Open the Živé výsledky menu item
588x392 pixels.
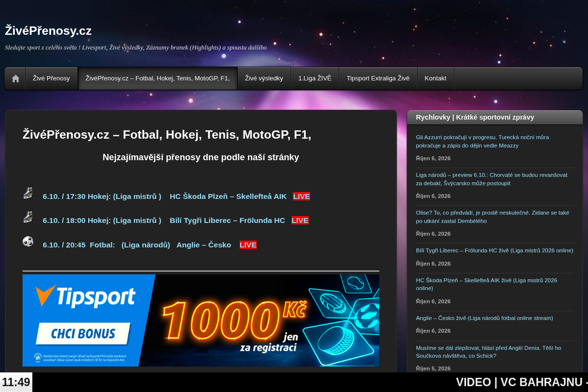coord(264,78)
